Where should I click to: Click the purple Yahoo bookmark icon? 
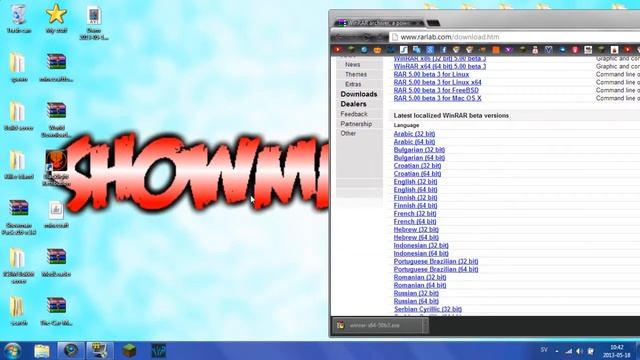[508, 50]
